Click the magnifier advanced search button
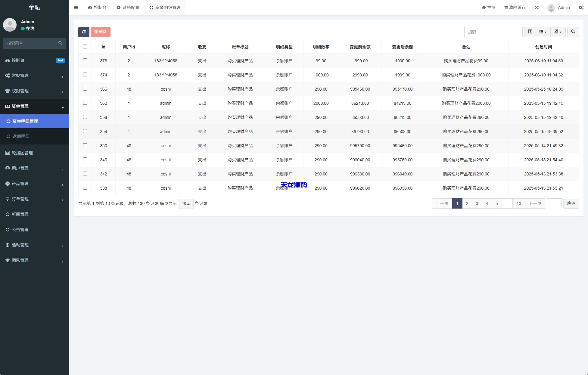 [573, 32]
